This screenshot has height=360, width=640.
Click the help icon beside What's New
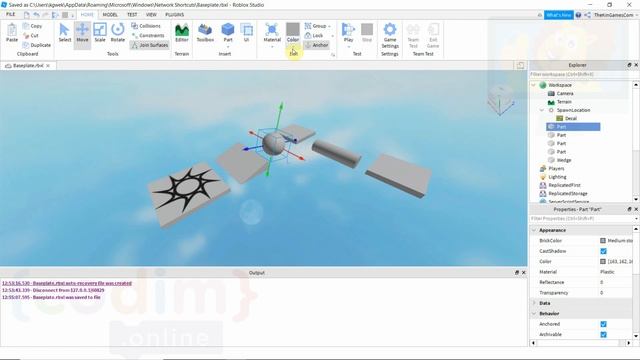578,15
